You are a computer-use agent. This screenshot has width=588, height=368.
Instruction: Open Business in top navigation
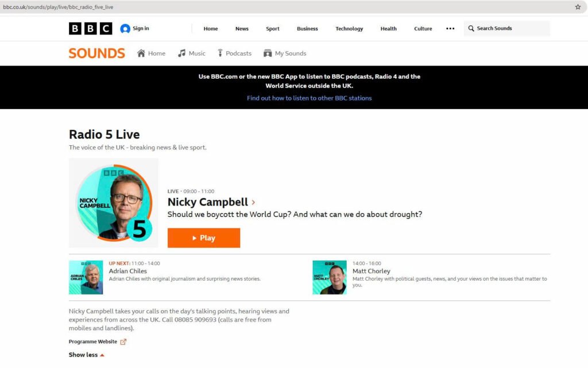(308, 29)
